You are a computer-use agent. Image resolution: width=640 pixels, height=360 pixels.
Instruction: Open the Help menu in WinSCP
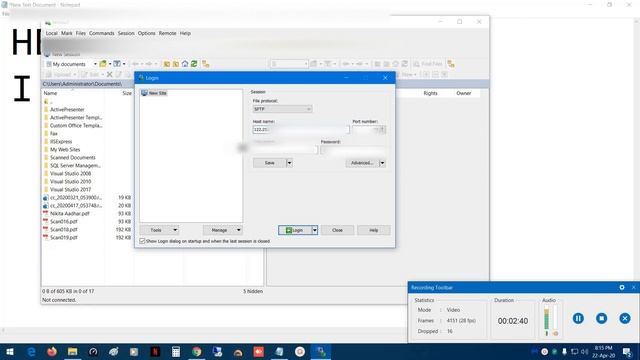(x=185, y=33)
